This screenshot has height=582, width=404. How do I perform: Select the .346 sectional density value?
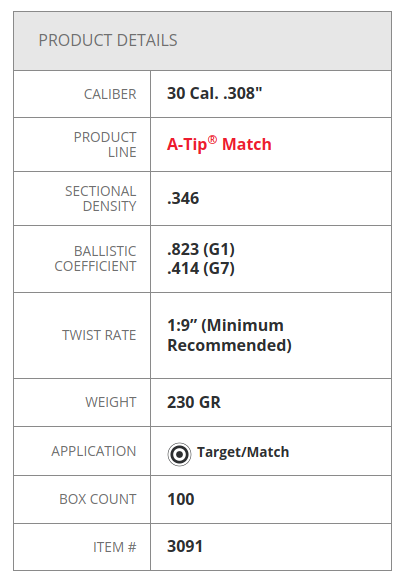pyautogui.click(x=183, y=198)
